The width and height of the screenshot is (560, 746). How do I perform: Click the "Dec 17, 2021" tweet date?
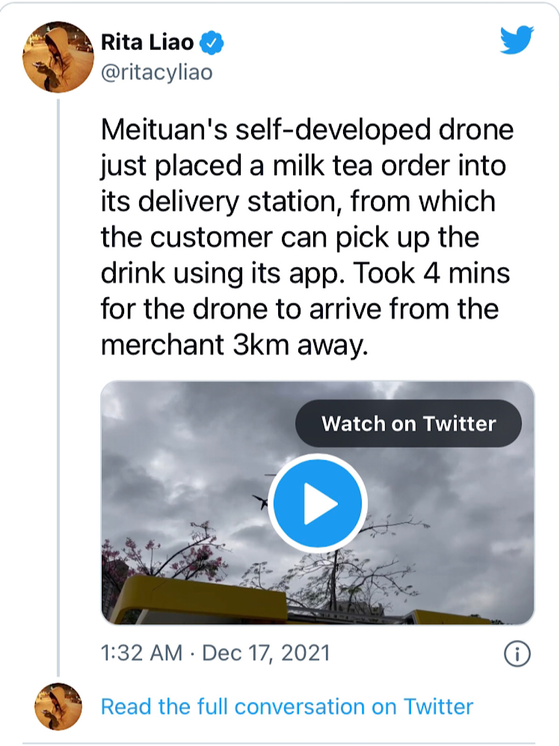266,653
